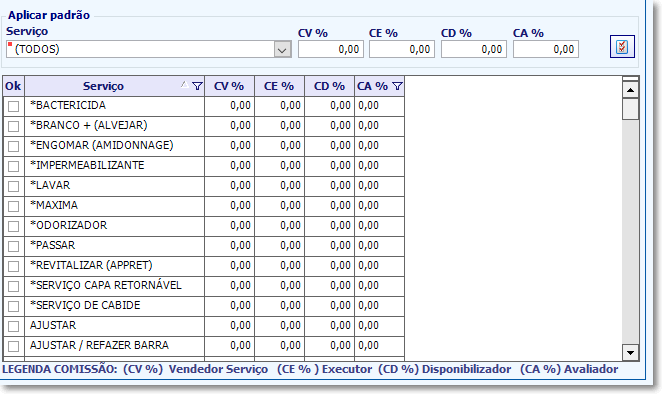Check the *MAXIMA row checkbox

(14, 206)
